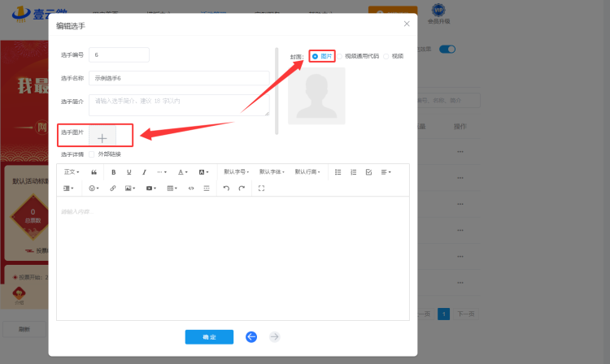Insert a bulleted list
This screenshot has height=364, width=610.
[338, 172]
